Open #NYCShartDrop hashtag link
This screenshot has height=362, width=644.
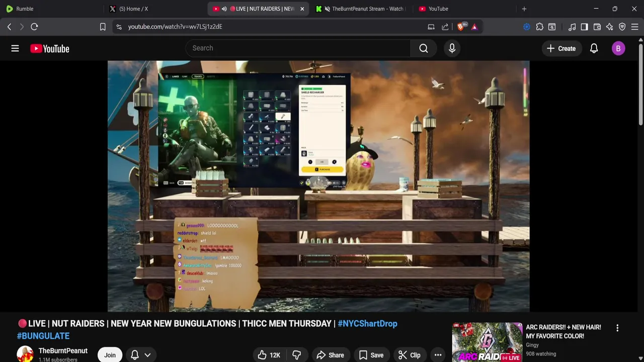point(367,323)
